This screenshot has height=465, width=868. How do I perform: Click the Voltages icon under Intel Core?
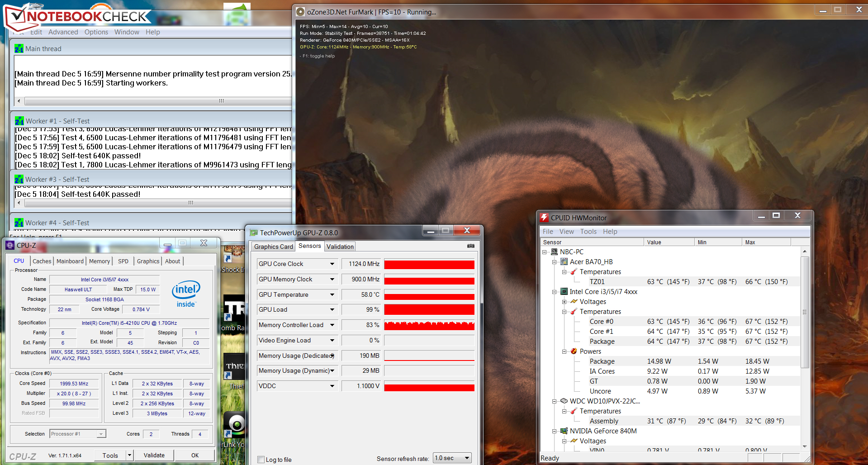click(574, 301)
